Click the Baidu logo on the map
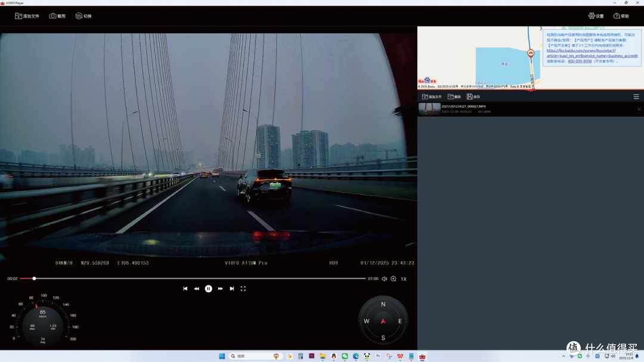The width and height of the screenshot is (644, 362). [427, 81]
